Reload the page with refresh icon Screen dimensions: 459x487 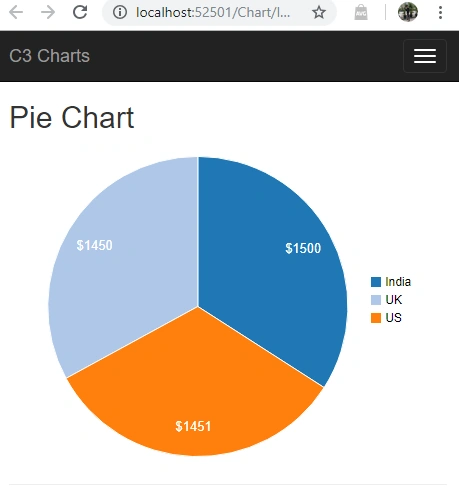(80, 12)
